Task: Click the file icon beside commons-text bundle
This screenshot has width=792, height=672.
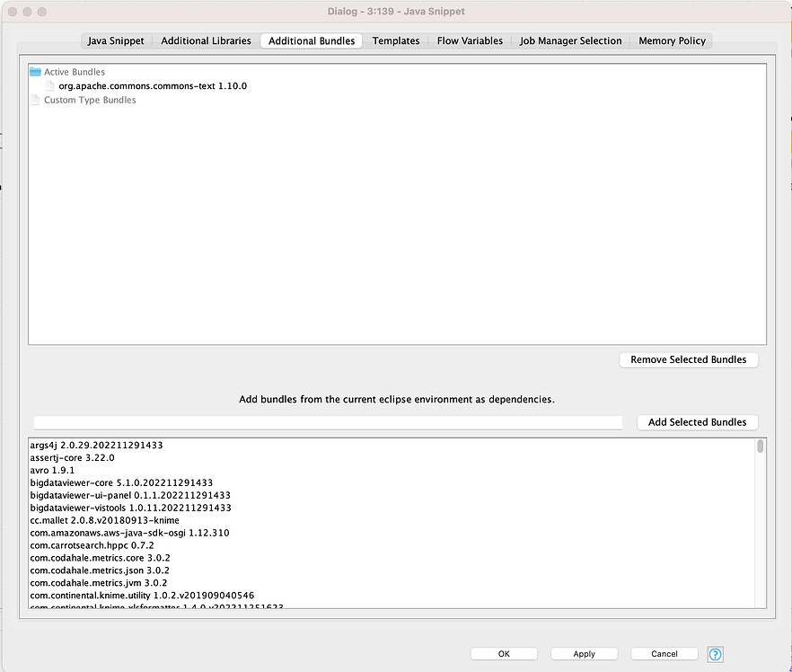Action: coord(50,86)
